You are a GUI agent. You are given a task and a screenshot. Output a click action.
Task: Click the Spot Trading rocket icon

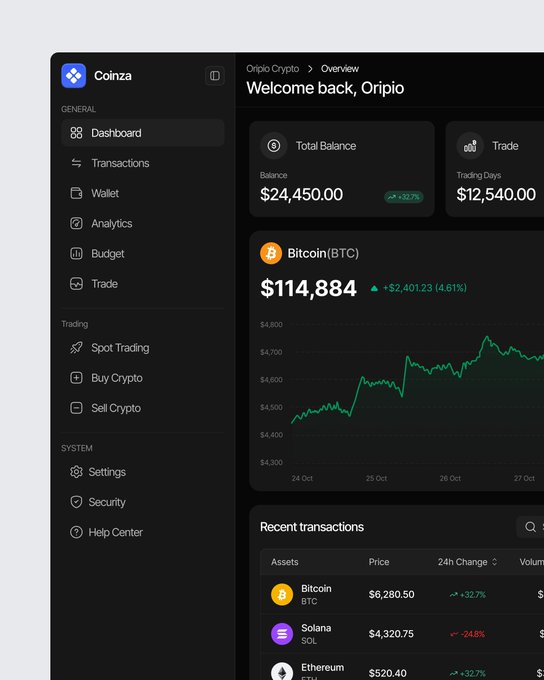(x=76, y=347)
